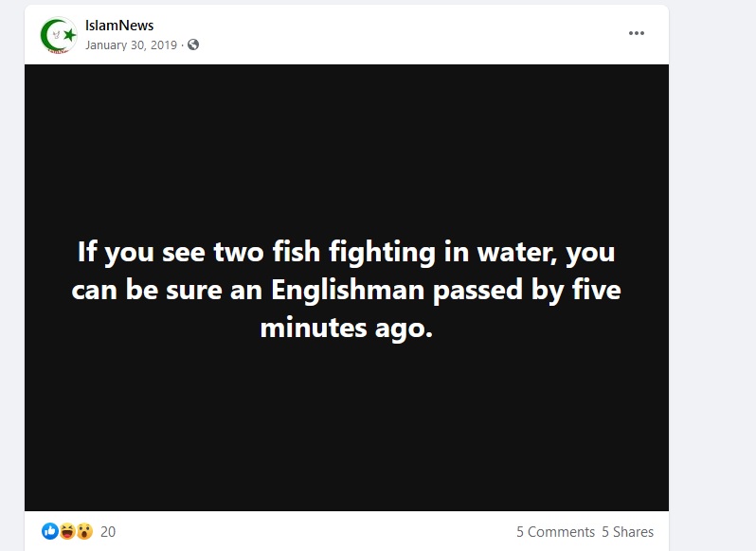Click the Haha laughing reaction icon

coord(66,531)
